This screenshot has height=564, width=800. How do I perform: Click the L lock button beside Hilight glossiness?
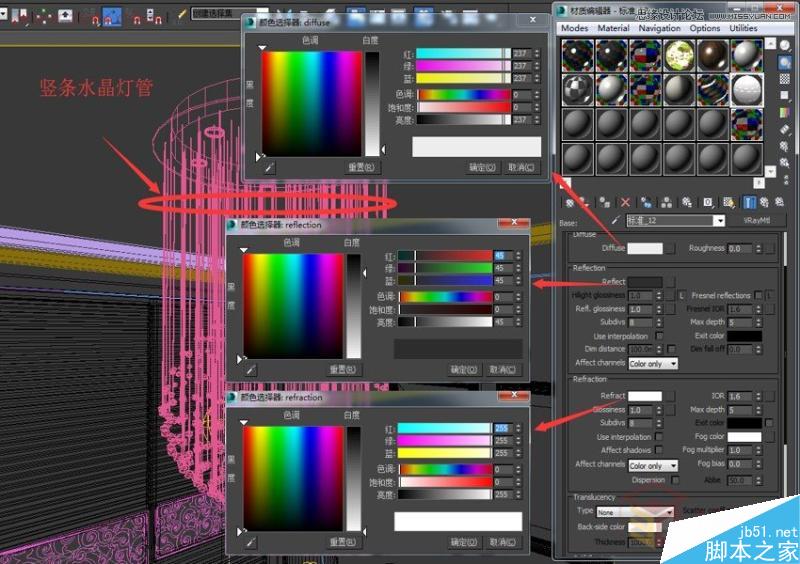682,295
